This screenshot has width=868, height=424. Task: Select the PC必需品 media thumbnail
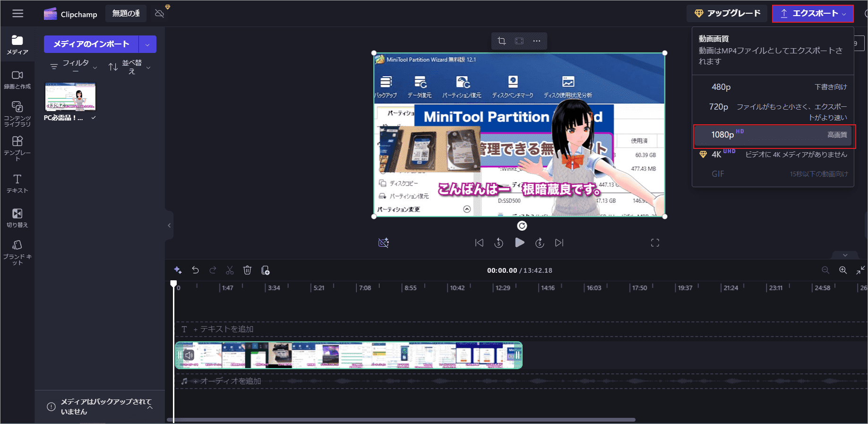pyautogui.click(x=70, y=96)
